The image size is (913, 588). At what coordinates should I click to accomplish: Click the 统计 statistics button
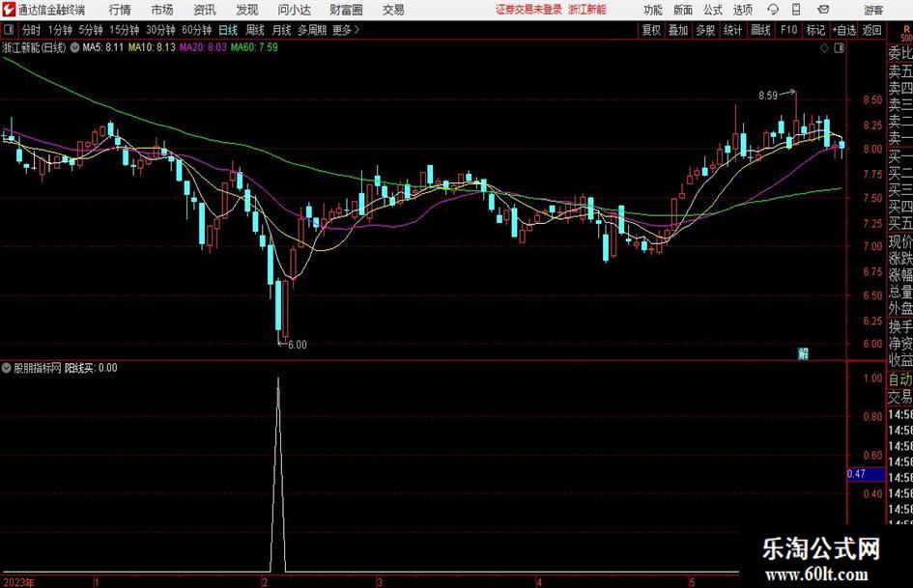pyautogui.click(x=732, y=30)
